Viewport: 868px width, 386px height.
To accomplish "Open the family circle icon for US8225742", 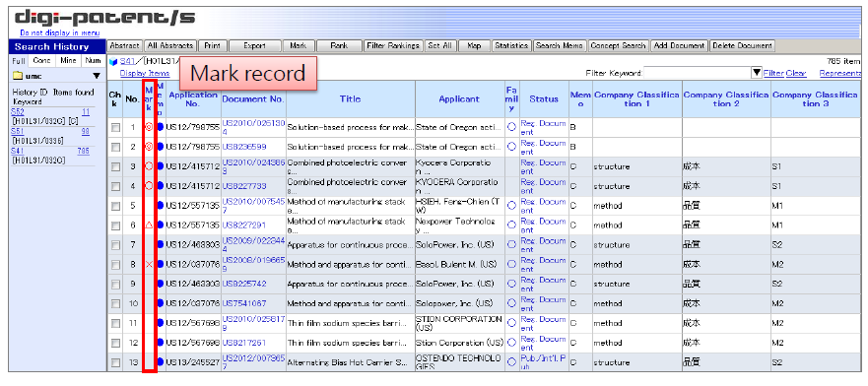I will 511,284.
